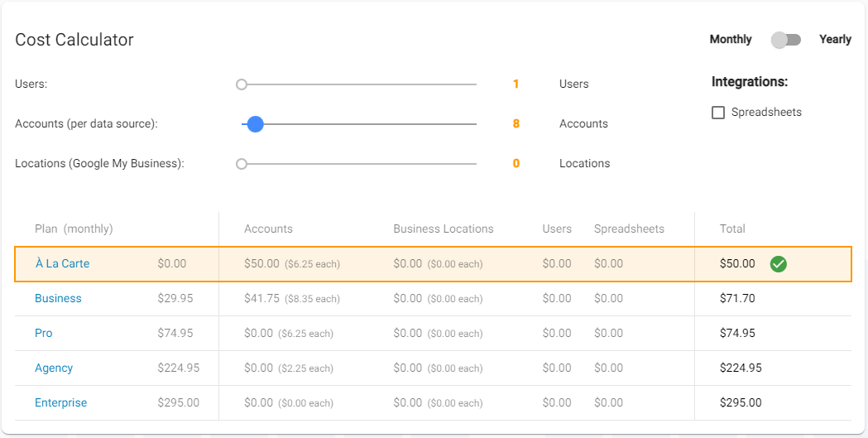Select the Monthly billing label

click(731, 40)
